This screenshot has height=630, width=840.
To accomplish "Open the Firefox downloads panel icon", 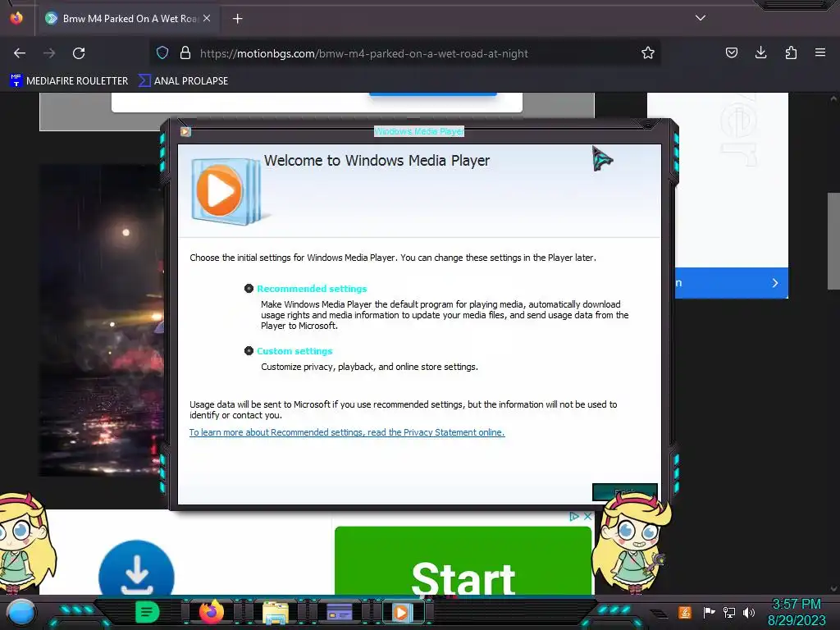I will tap(760, 52).
